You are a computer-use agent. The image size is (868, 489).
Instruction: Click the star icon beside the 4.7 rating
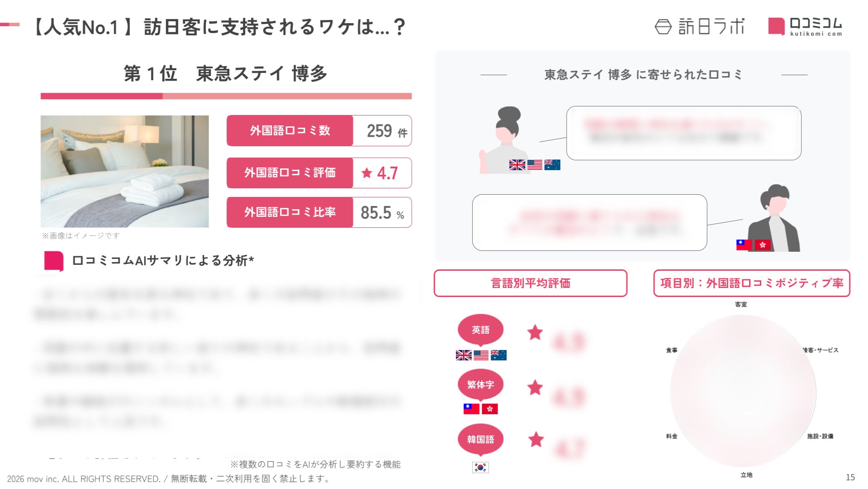click(x=367, y=173)
